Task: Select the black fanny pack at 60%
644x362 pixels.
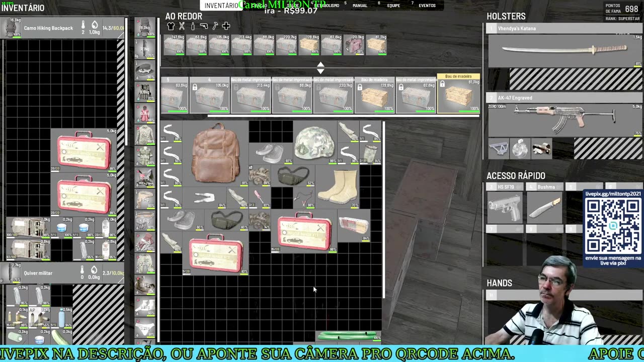Action: click(x=226, y=220)
